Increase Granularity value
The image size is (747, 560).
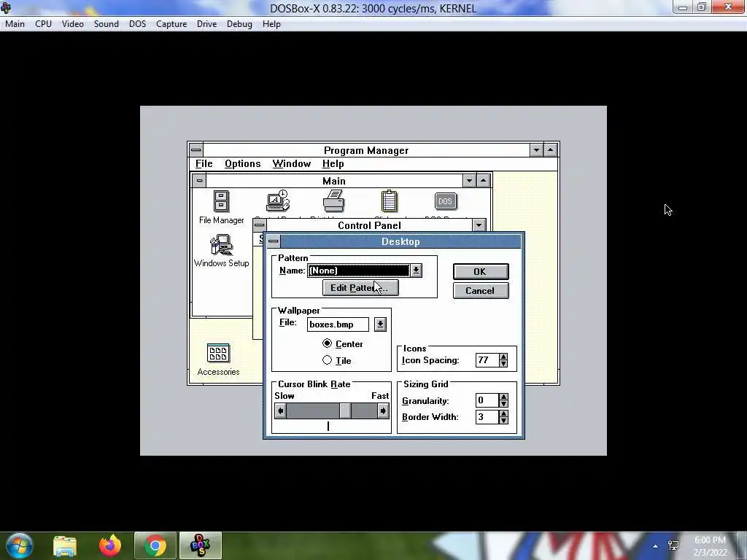pyautogui.click(x=503, y=397)
